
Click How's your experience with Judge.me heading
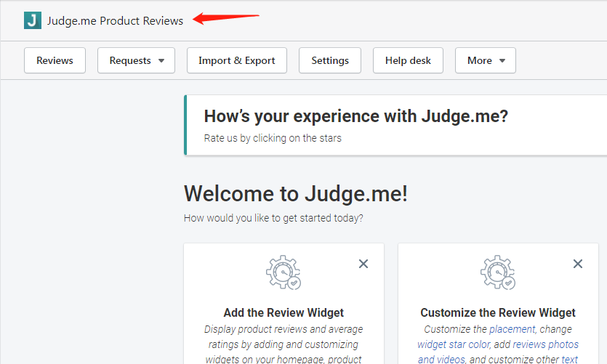pyautogui.click(x=355, y=116)
